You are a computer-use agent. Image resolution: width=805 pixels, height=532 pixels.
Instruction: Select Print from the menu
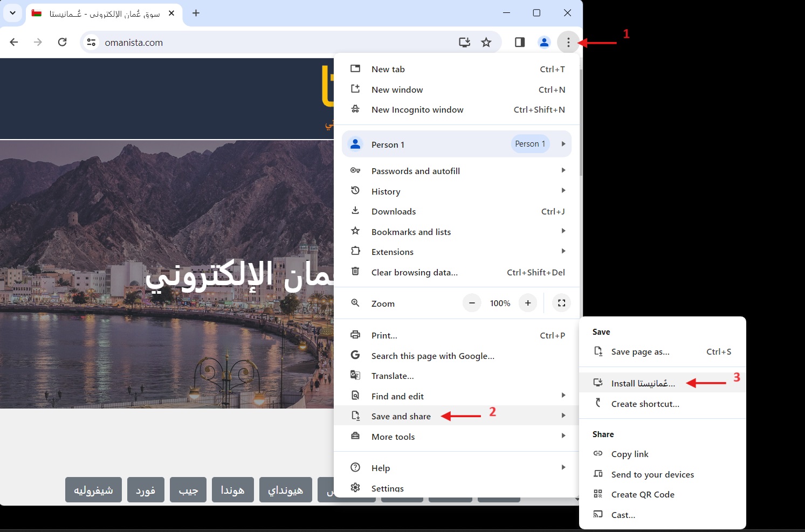457,335
